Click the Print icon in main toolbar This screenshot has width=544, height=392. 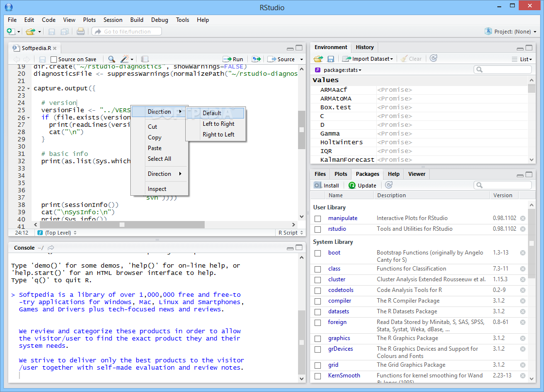pyautogui.click(x=81, y=32)
